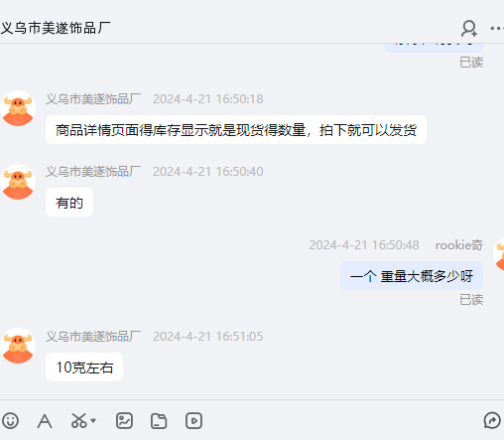504x440 pixels.
Task: Open font formatting with the A icon
Action: pyautogui.click(x=45, y=421)
